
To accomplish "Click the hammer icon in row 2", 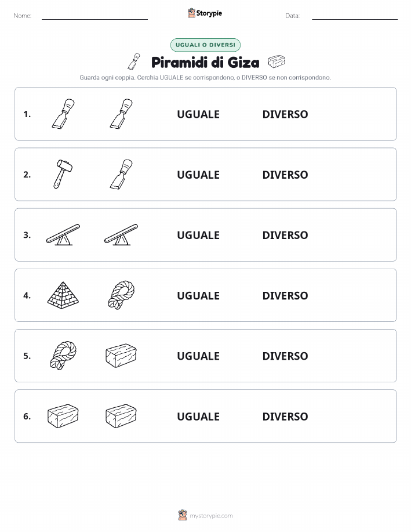I will coord(63,174).
